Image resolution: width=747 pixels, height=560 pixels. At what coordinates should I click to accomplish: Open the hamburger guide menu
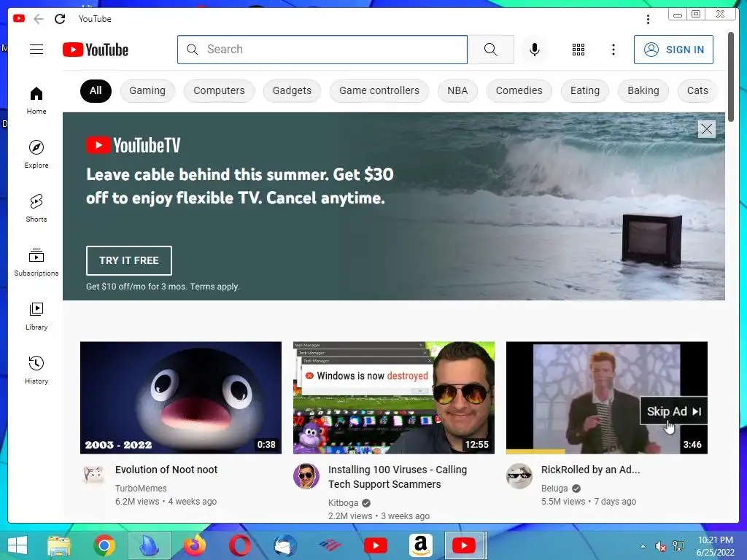(36, 50)
